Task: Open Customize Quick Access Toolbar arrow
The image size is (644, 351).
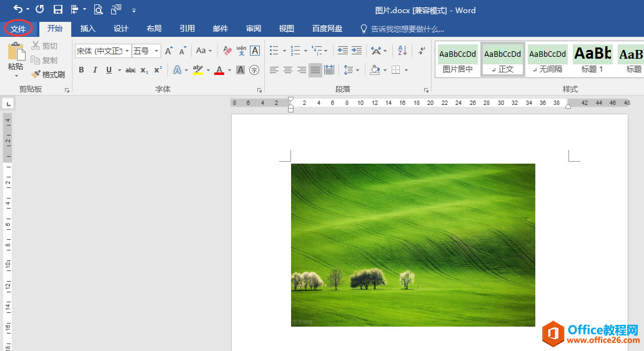Action: (134, 10)
